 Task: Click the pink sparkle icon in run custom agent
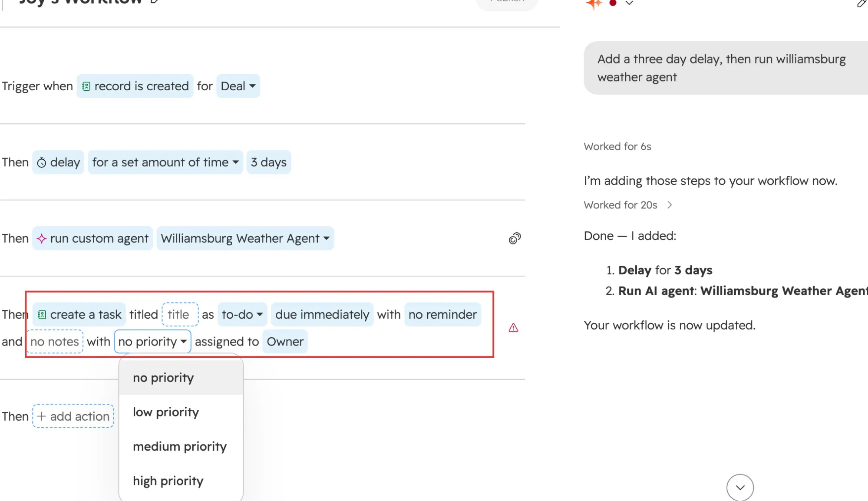click(x=42, y=239)
